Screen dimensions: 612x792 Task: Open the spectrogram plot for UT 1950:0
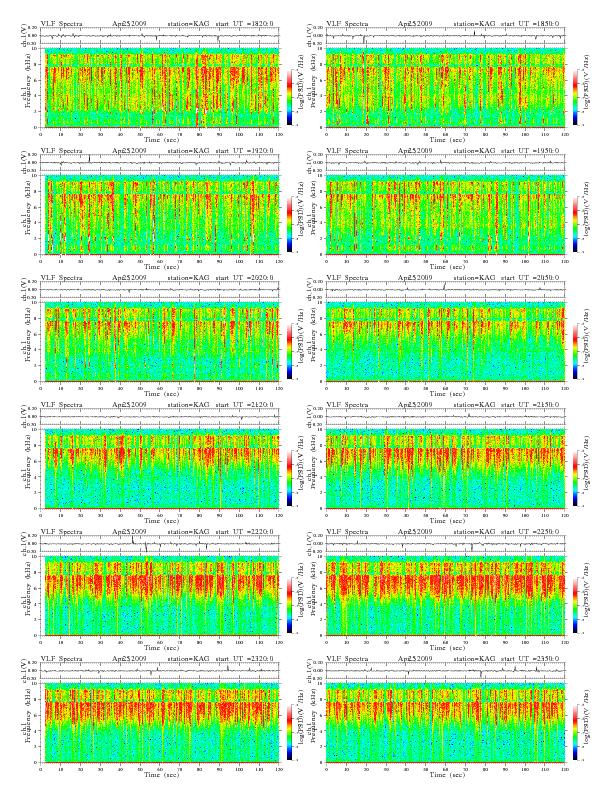[445, 215]
